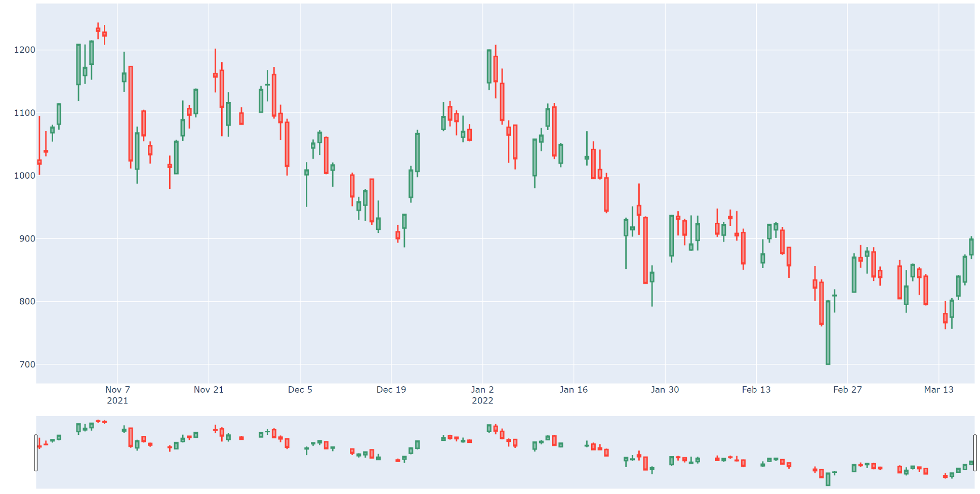Screen dimensions: 980x494
Task: Click the Dec 5 x-axis label
Action: (300, 390)
